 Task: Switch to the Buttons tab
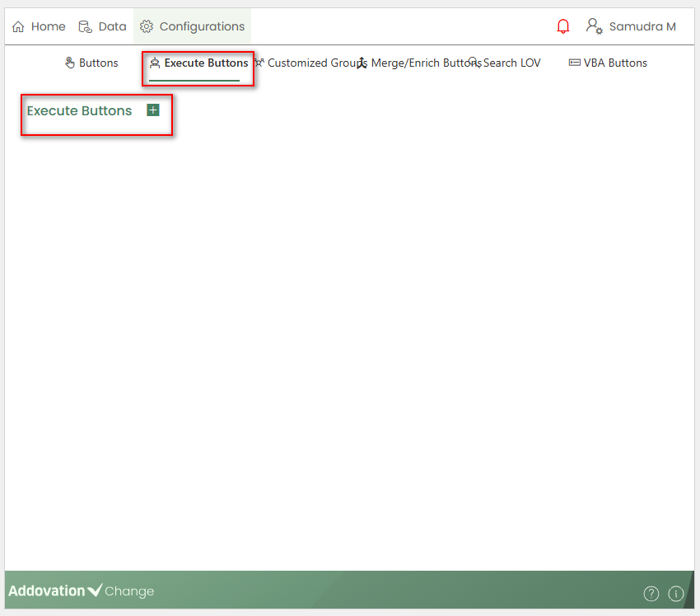pos(98,63)
